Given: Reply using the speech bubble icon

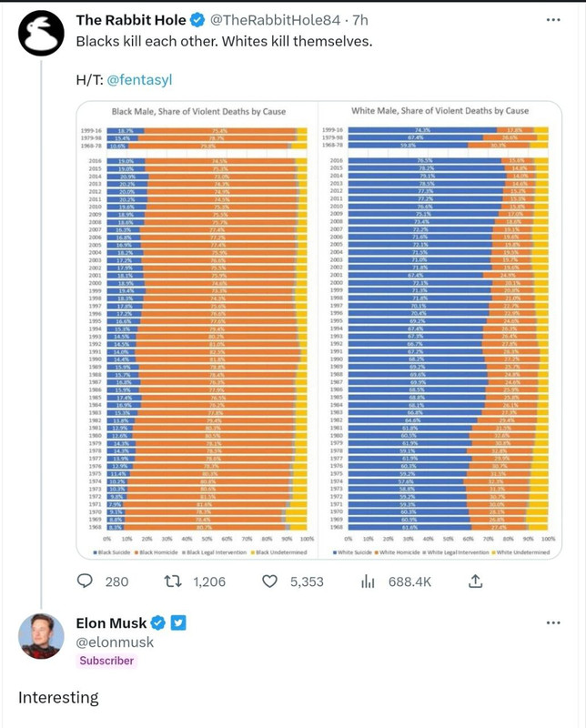Looking at the screenshot, I should (86, 581).
